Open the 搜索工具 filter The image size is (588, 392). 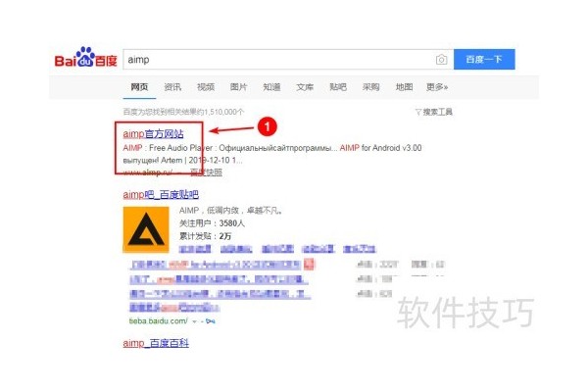click(x=434, y=112)
